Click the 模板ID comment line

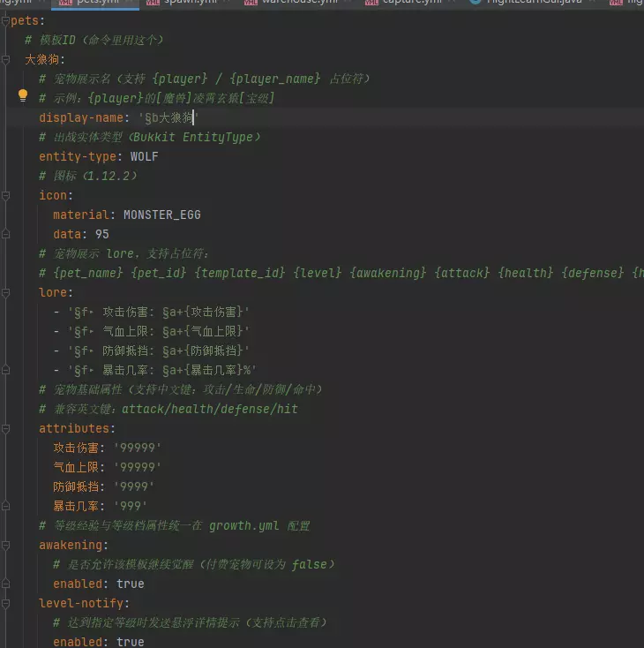point(94,40)
